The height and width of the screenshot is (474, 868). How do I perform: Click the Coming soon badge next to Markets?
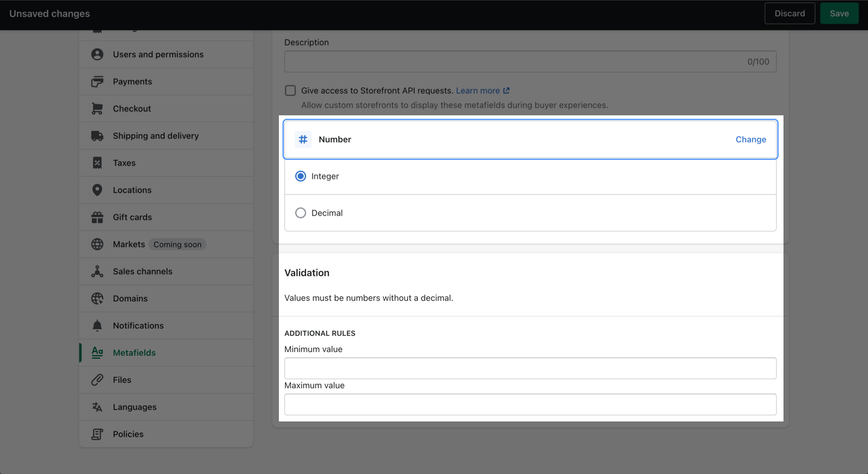[x=177, y=245]
